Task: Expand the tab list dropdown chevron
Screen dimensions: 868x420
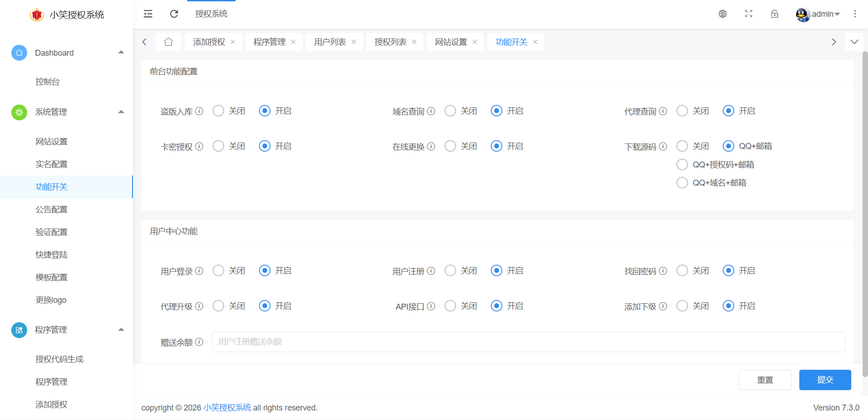Action: click(854, 42)
